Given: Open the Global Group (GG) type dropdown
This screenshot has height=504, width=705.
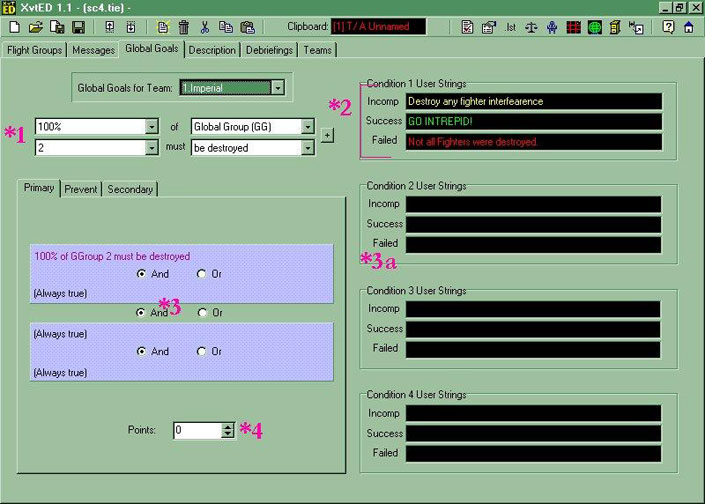Looking at the screenshot, I should (308, 127).
